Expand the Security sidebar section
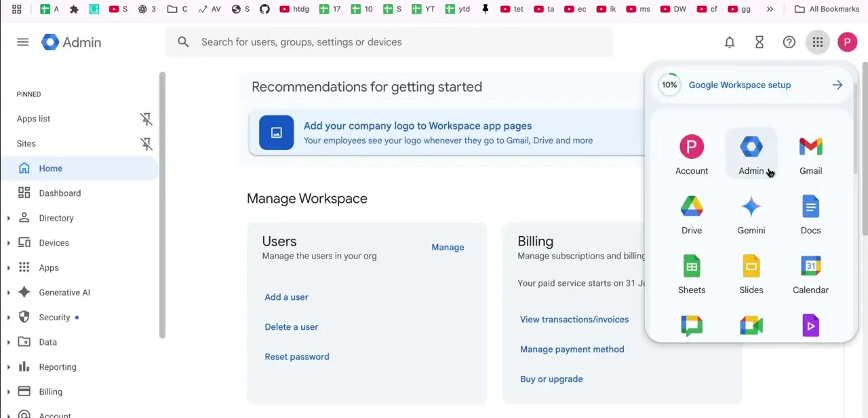Viewport: 868px width, 418px height. point(9,318)
